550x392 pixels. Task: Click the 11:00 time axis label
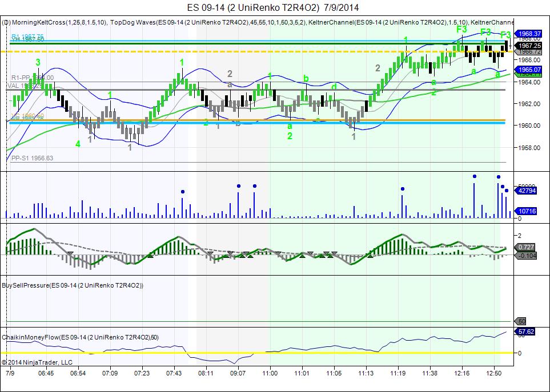point(270,373)
